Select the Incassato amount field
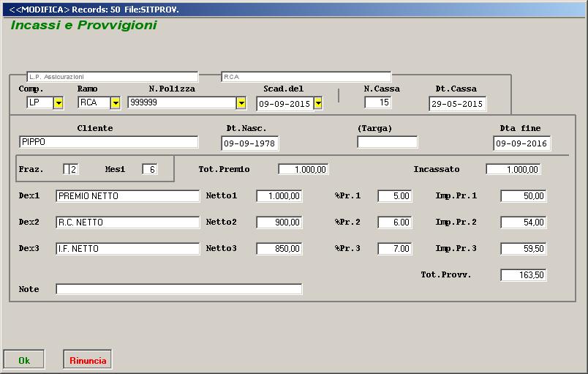 coord(513,169)
